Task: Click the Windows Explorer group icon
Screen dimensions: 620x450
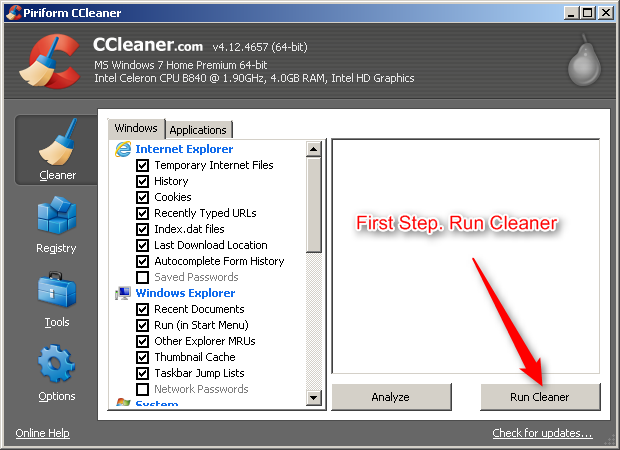Action: [x=123, y=293]
